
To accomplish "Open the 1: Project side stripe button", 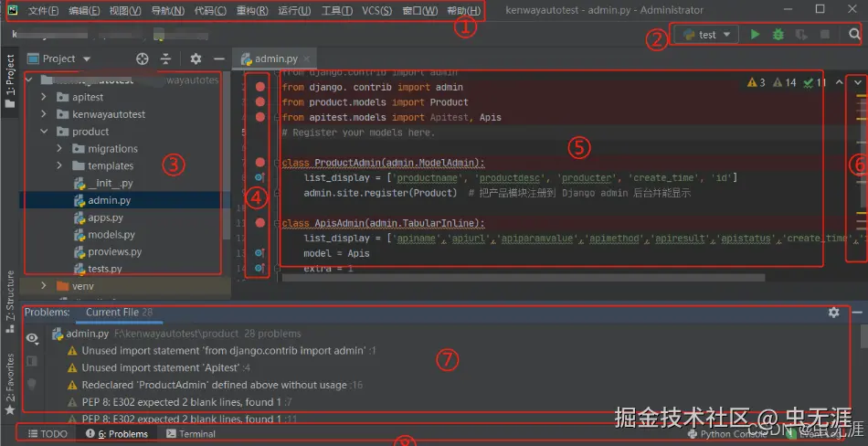I will click(x=10, y=82).
